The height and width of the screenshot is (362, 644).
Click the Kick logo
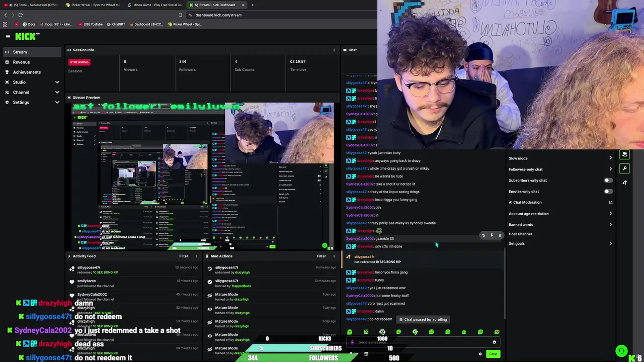tap(26, 36)
